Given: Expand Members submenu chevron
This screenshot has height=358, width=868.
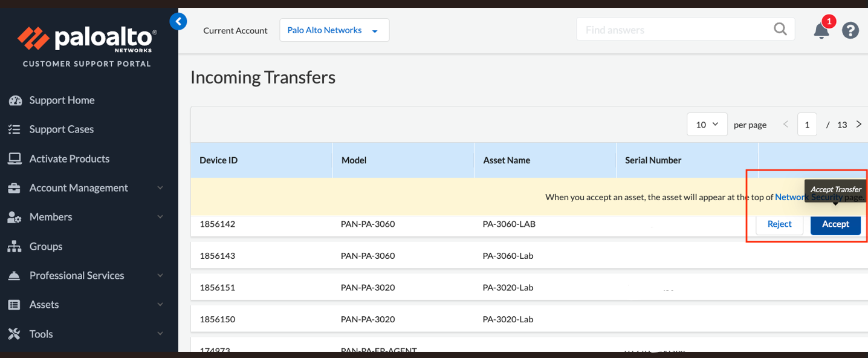Looking at the screenshot, I should [160, 217].
